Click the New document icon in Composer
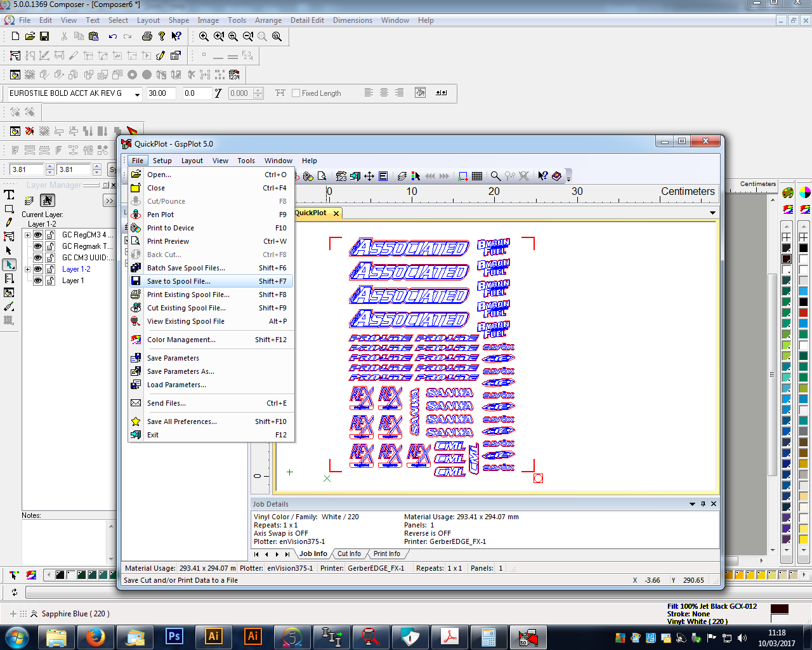 coord(15,36)
